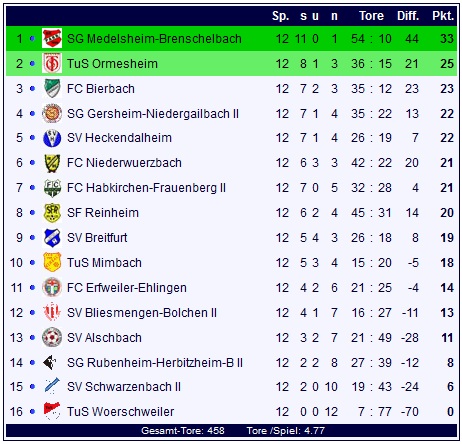The width and height of the screenshot is (462, 444).
Task: Click the TuS Woerschweiler red flag logo
Action: point(52,411)
